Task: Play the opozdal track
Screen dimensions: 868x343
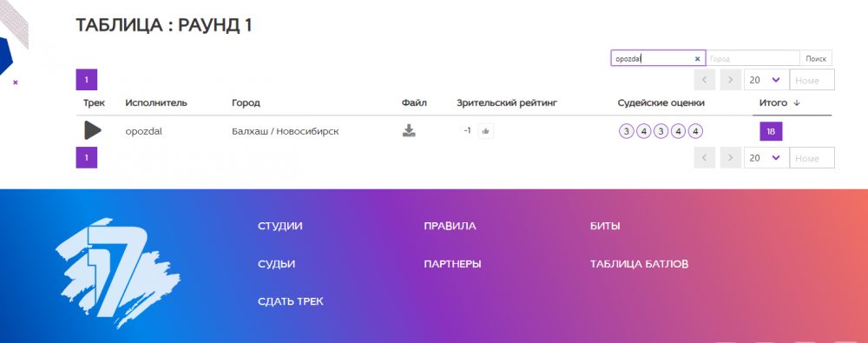Action: pos(93,130)
